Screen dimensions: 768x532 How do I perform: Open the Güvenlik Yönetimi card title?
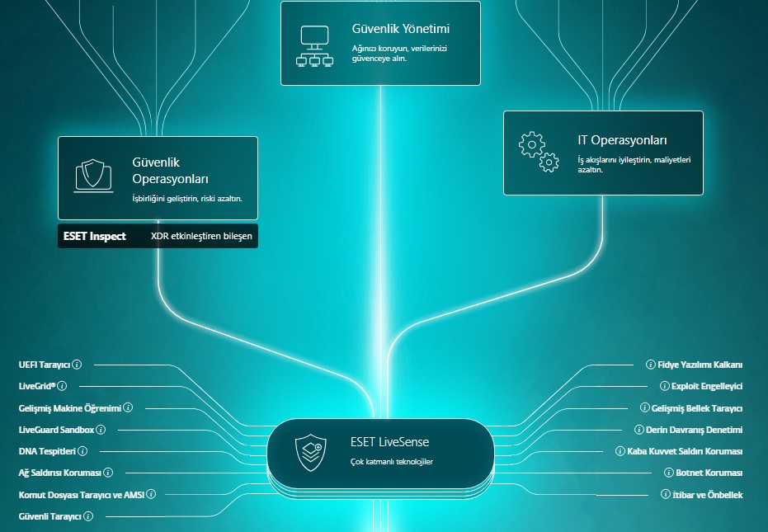coord(401,29)
